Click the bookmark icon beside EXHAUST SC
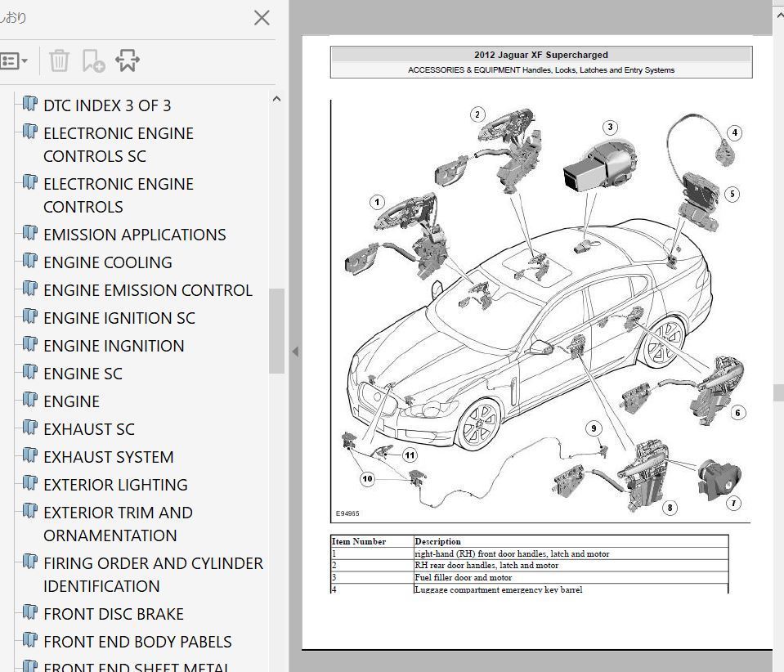The height and width of the screenshot is (672, 784). click(30, 428)
